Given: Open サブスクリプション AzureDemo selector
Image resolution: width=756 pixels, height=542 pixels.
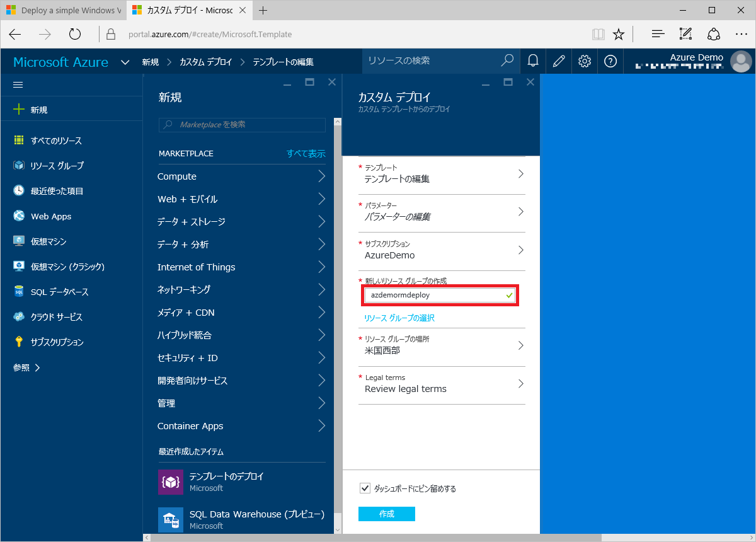Looking at the screenshot, I should coord(442,250).
